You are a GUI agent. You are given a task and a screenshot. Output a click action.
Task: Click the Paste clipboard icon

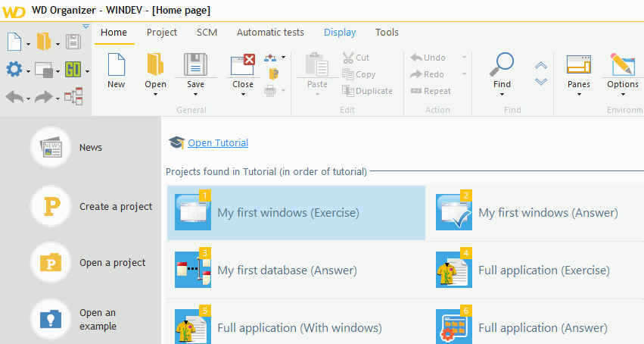click(317, 64)
